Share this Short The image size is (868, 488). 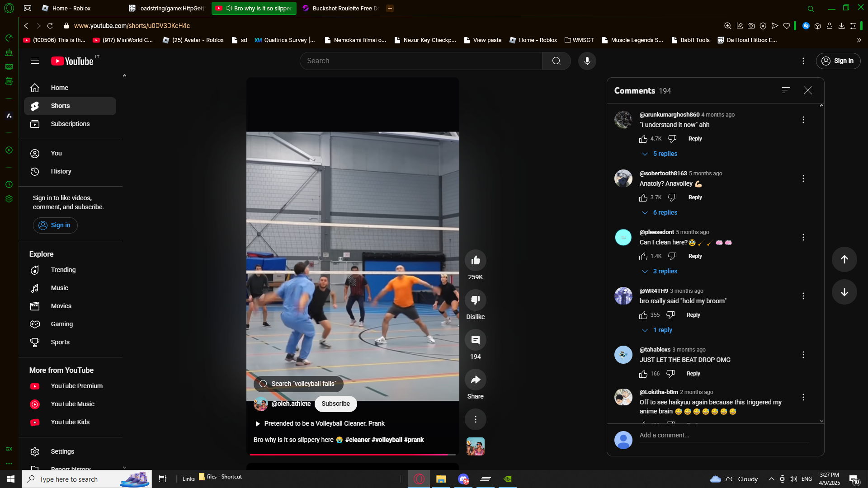[x=475, y=380]
